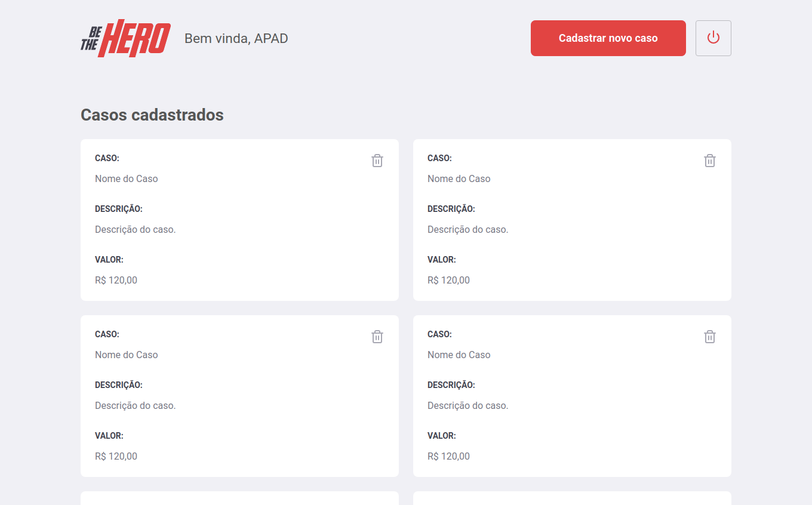Click Nome do Caso in second-row right card
Screen dimensions: 812x505
tap(459, 355)
